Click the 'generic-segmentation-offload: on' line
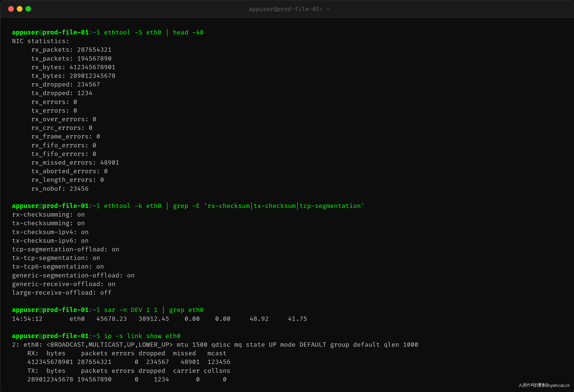574x392 pixels. [x=73, y=275]
